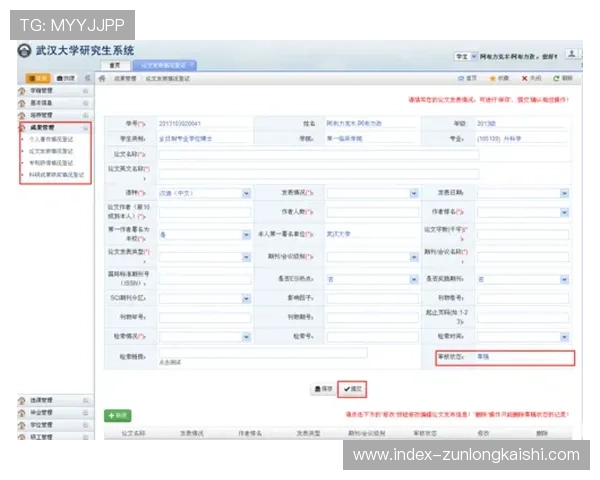The height and width of the screenshot is (480, 600).
Task: Expand 基本信息 using its toggle icon
Action: pyautogui.click(x=85, y=103)
